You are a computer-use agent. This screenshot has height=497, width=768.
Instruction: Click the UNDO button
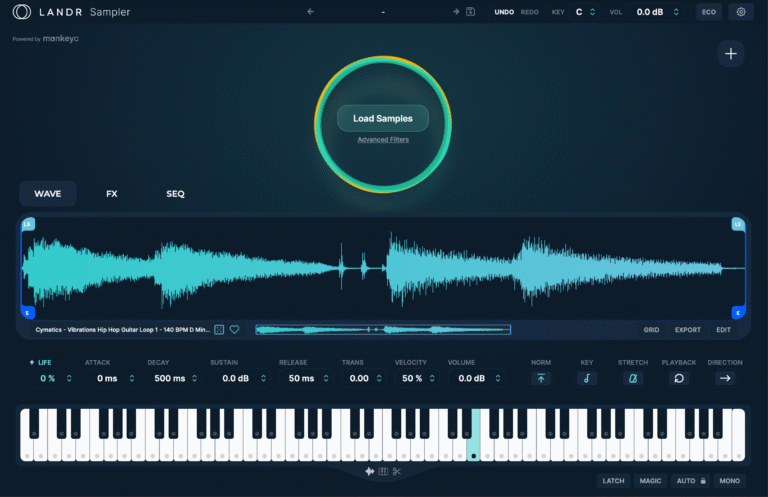coord(504,12)
